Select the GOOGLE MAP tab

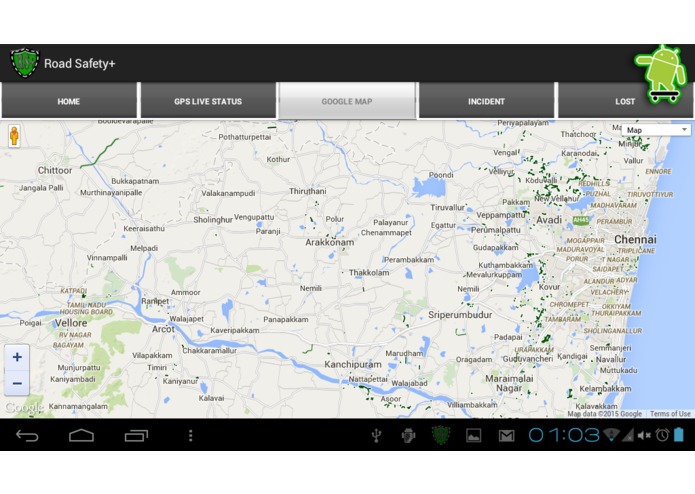(347, 101)
